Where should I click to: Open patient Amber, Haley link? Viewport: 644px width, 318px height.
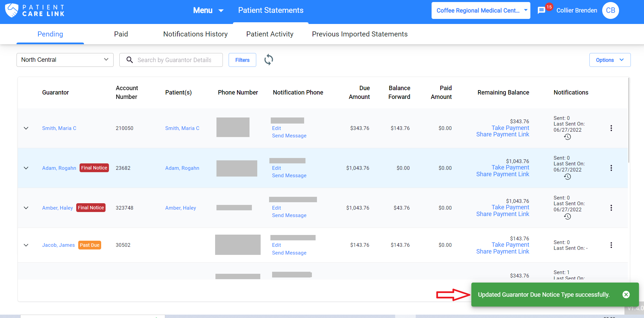(180, 208)
